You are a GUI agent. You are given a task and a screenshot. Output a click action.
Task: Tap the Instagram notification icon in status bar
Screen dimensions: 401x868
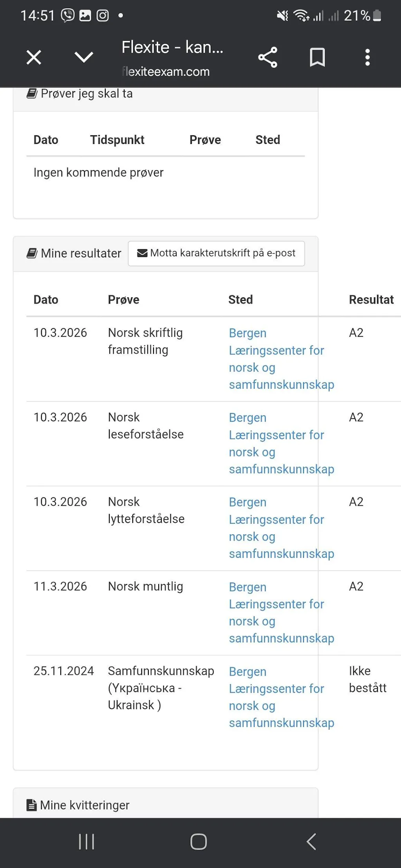(x=103, y=16)
